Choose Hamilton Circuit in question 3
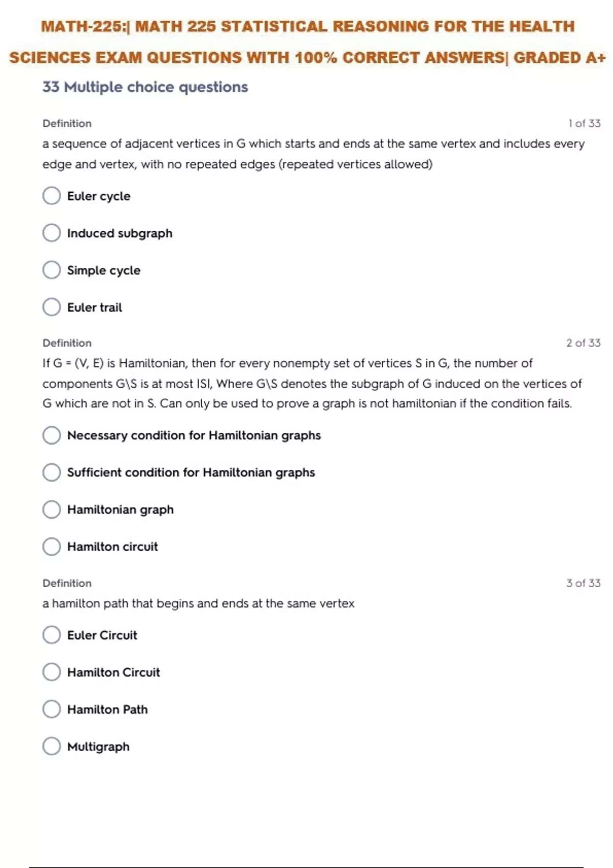This screenshot has width=613, height=868. (x=52, y=672)
